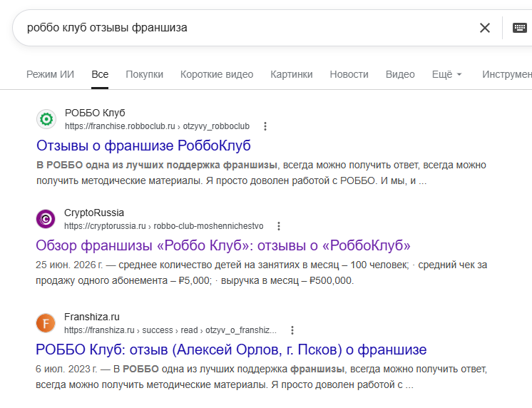The height and width of the screenshot is (408, 532).
Task: Open the Обзор франшизы «Роббо Клуб» link
Action: tap(223, 245)
